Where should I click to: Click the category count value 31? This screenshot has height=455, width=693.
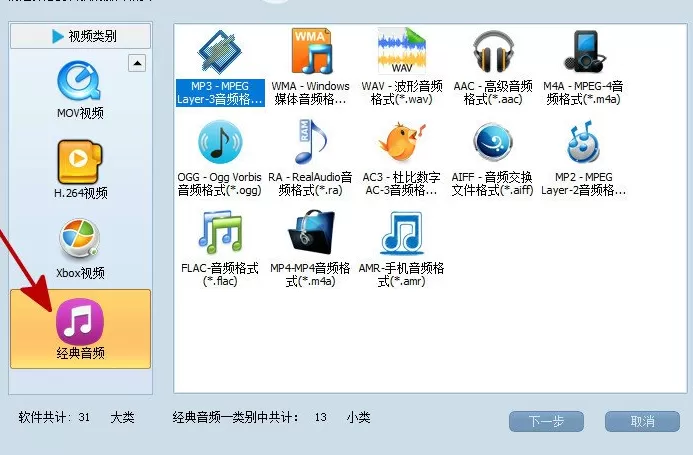click(x=84, y=417)
